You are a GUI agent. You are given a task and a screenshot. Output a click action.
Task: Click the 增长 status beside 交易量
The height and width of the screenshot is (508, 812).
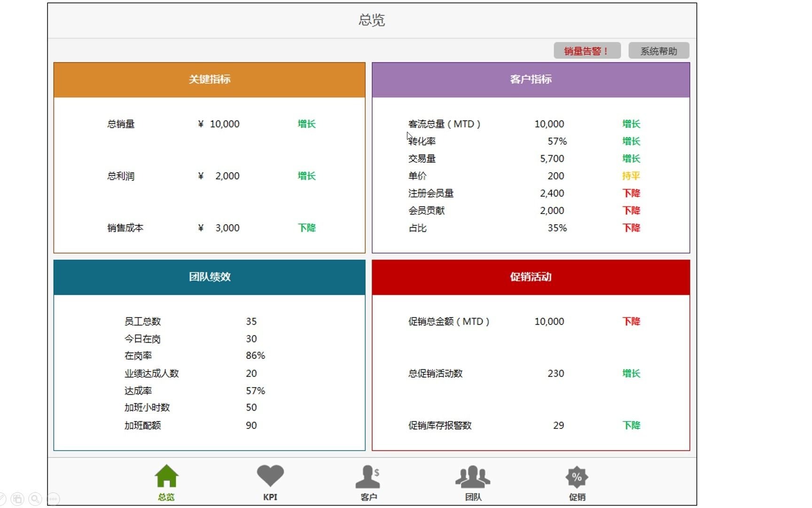coord(632,159)
